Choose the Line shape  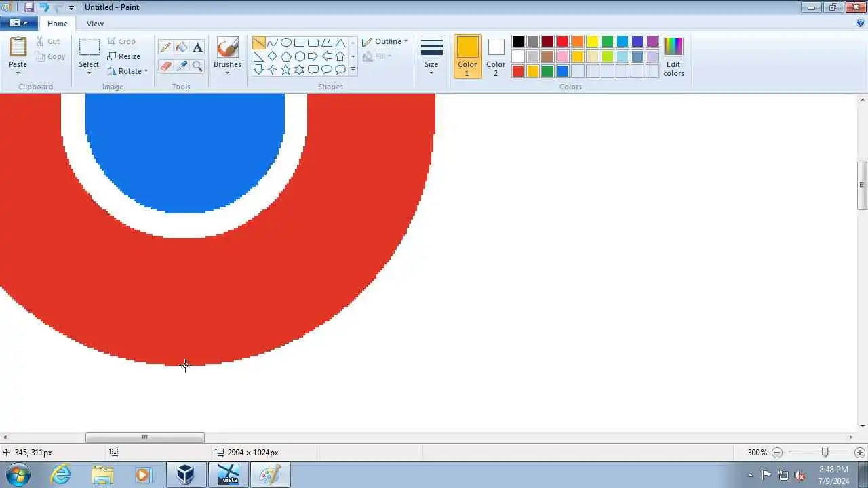[x=258, y=43]
